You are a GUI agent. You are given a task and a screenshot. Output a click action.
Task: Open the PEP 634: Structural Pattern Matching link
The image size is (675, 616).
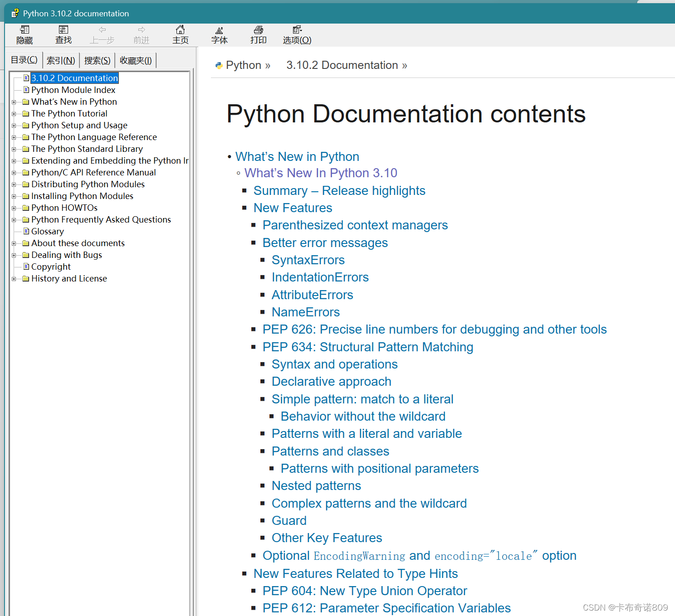point(367,347)
